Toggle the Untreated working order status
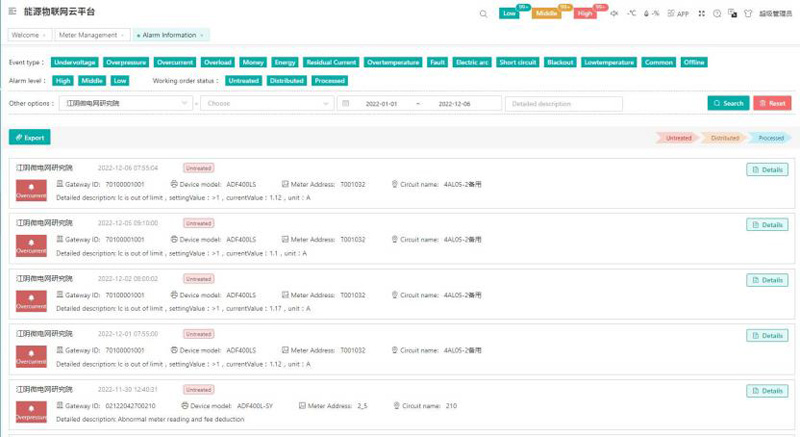The image size is (800, 437). [243, 80]
